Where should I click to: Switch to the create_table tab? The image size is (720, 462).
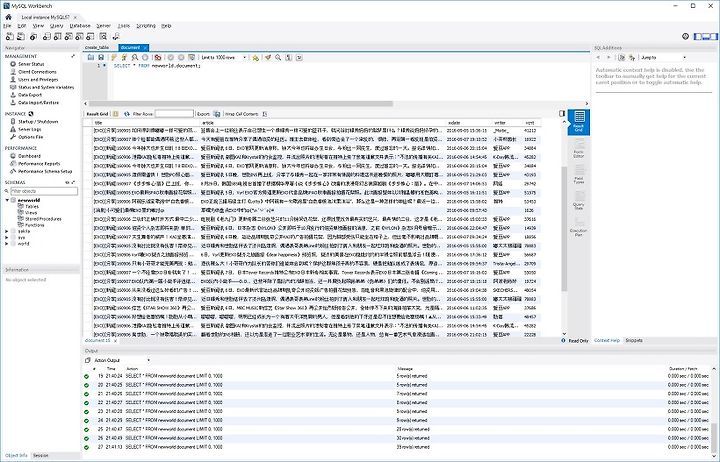(x=97, y=47)
